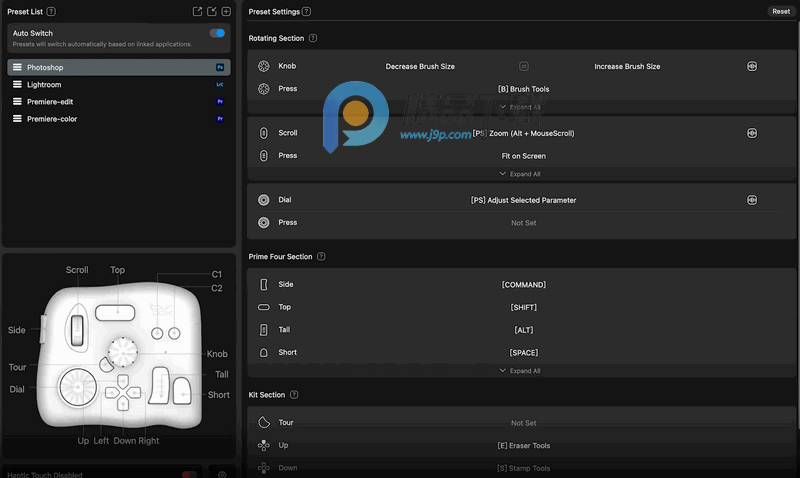Expand All under the Scroll group
The height and width of the screenshot is (478, 800).
tap(519, 174)
